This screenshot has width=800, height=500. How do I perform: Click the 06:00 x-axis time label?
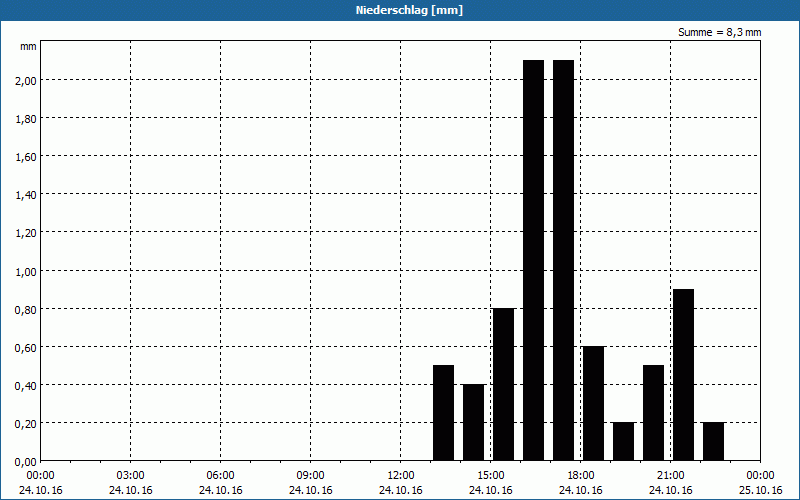click(220, 475)
